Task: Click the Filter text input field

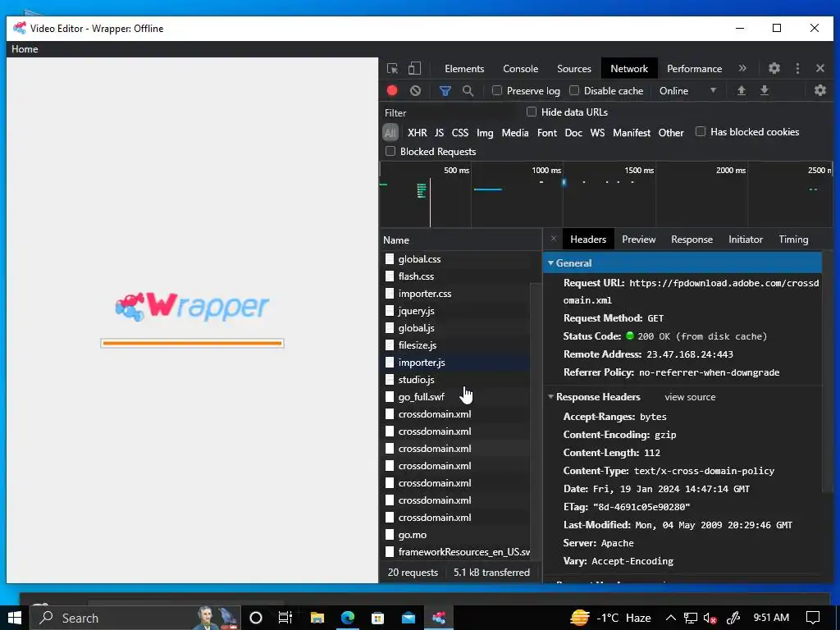Action: point(450,112)
